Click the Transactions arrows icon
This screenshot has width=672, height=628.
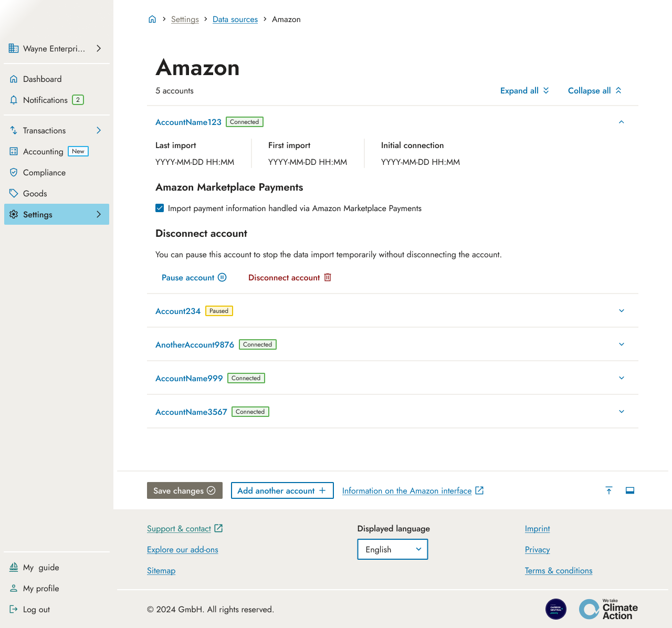click(14, 130)
